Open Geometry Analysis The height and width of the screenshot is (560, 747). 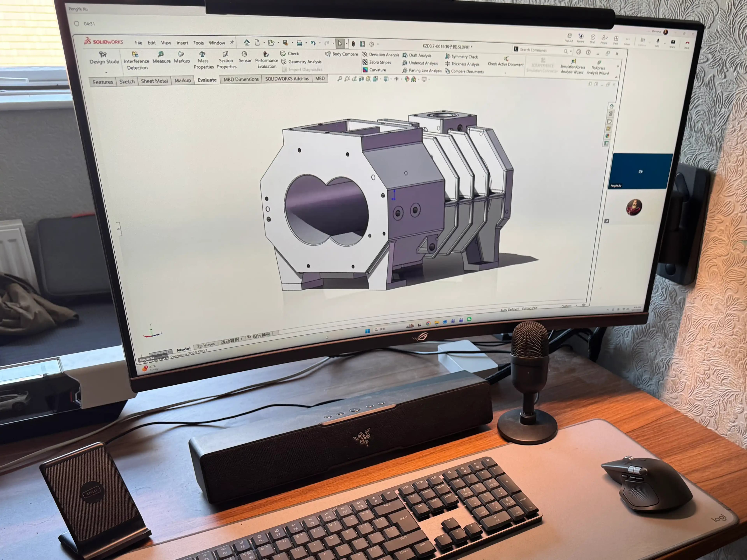pyautogui.click(x=301, y=62)
